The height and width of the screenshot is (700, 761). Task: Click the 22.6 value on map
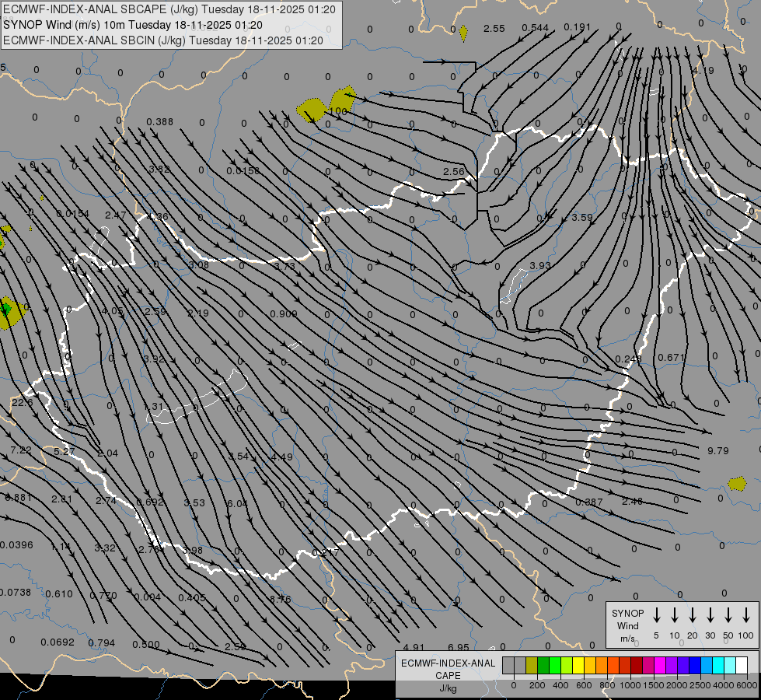point(22,402)
